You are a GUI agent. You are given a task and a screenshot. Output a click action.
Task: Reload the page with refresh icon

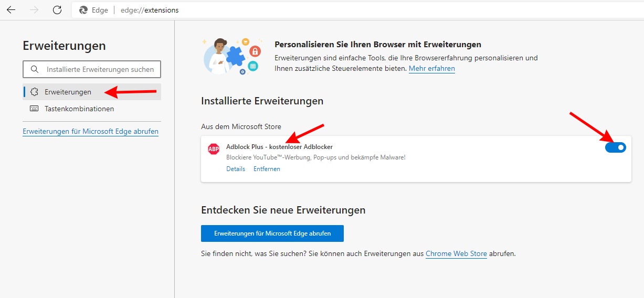click(57, 10)
